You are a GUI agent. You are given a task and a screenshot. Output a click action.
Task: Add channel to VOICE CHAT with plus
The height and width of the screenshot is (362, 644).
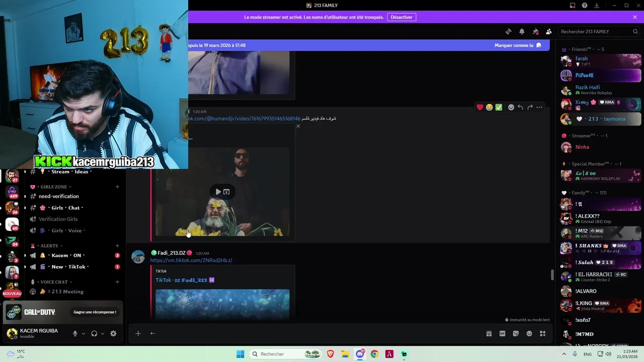coord(117,282)
